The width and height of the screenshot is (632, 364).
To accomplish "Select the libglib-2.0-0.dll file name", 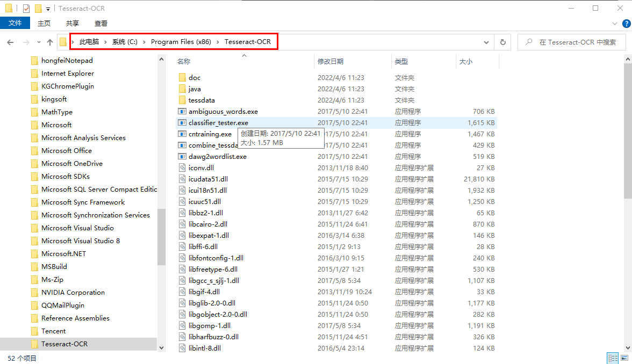I will click(x=212, y=303).
